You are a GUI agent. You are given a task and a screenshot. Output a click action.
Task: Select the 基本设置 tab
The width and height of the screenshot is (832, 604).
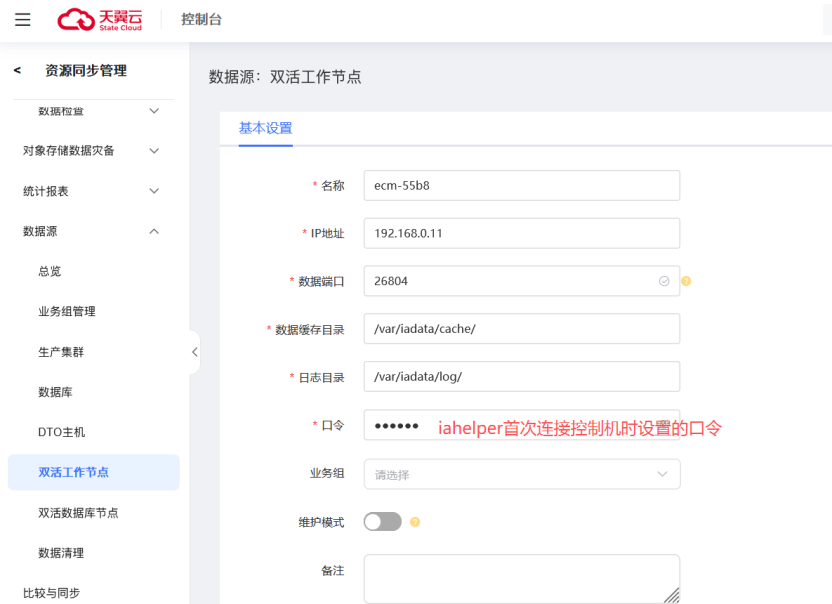coord(265,128)
